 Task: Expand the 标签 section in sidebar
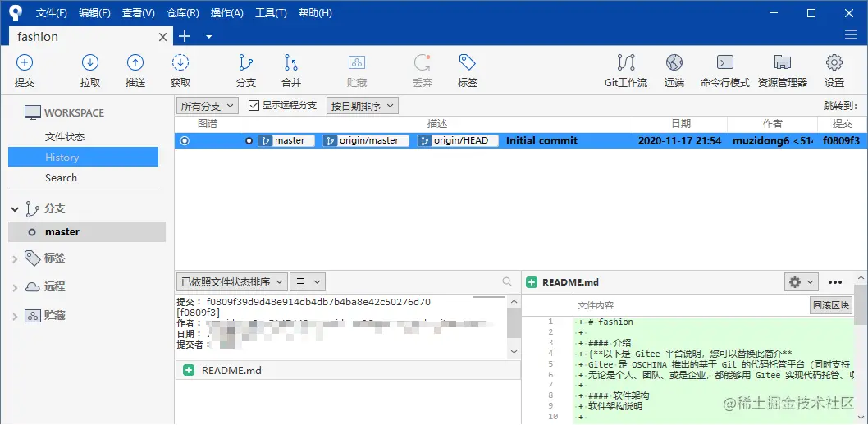pos(15,258)
